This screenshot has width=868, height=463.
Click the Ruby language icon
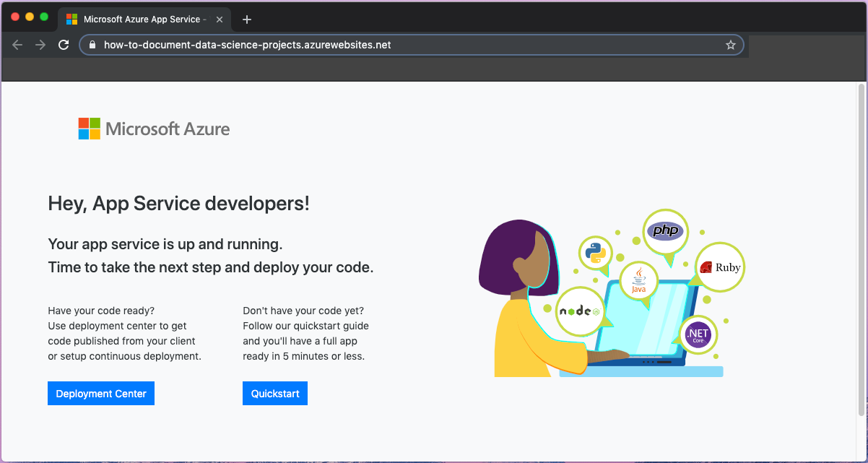click(x=719, y=267)
